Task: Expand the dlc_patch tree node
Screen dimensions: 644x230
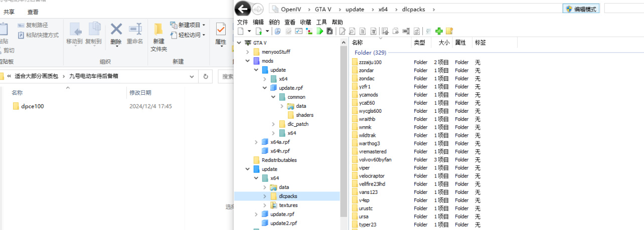Action: point(273,124)
